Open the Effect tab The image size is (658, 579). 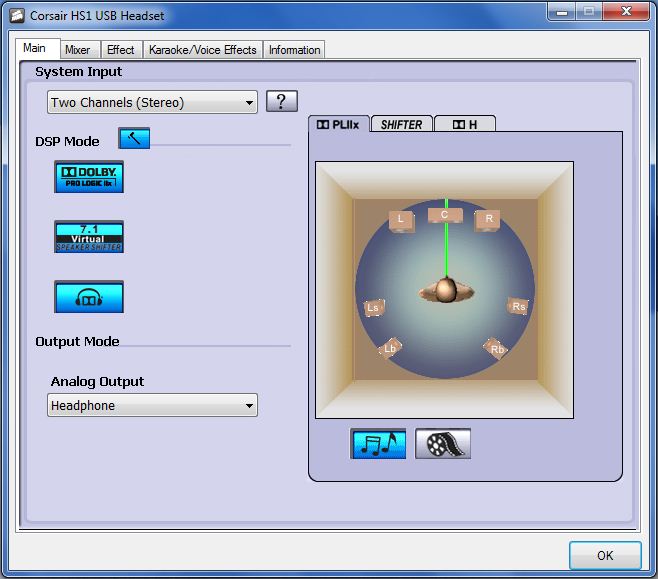pyautogui.click(x=121, y=50)
